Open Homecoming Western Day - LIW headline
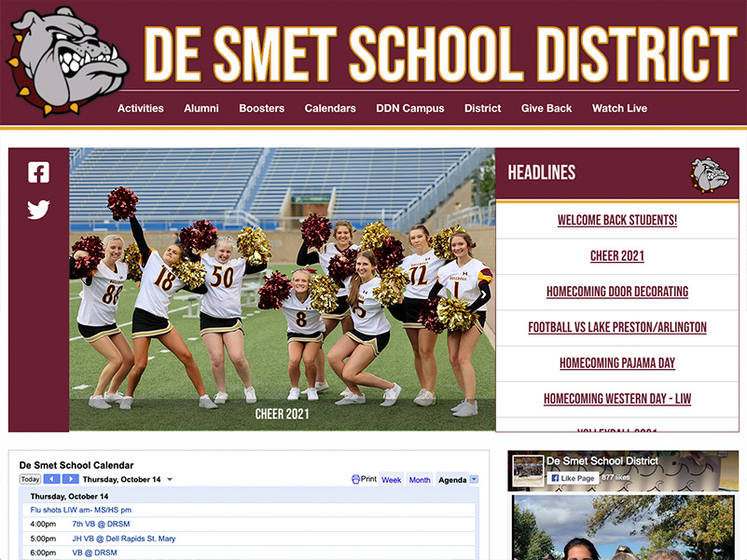The height and width of the screenshot is (560, 747). tap(617, 399)
